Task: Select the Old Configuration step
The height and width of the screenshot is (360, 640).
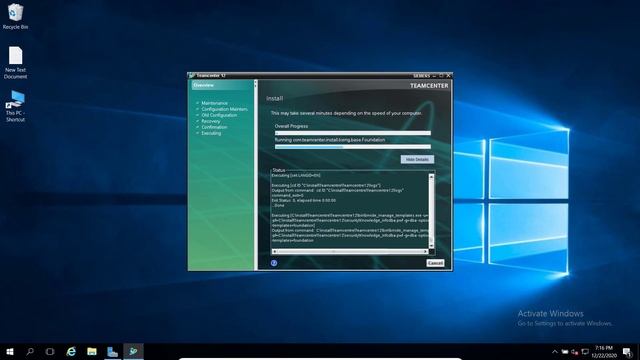Action: click(219, 115)
